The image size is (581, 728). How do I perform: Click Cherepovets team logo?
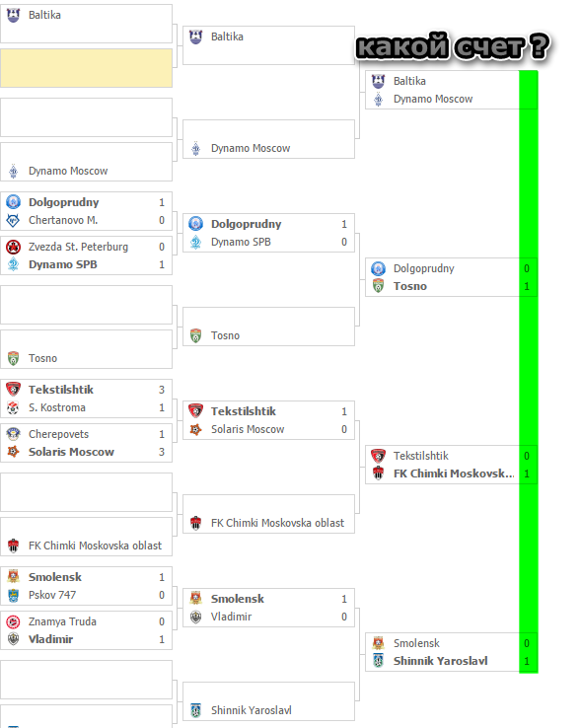[x=14, y=434]
